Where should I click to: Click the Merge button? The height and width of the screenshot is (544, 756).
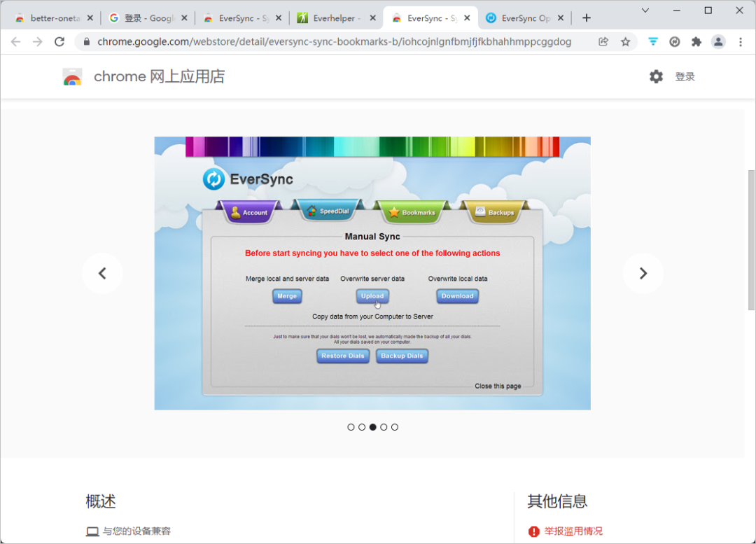288,296
